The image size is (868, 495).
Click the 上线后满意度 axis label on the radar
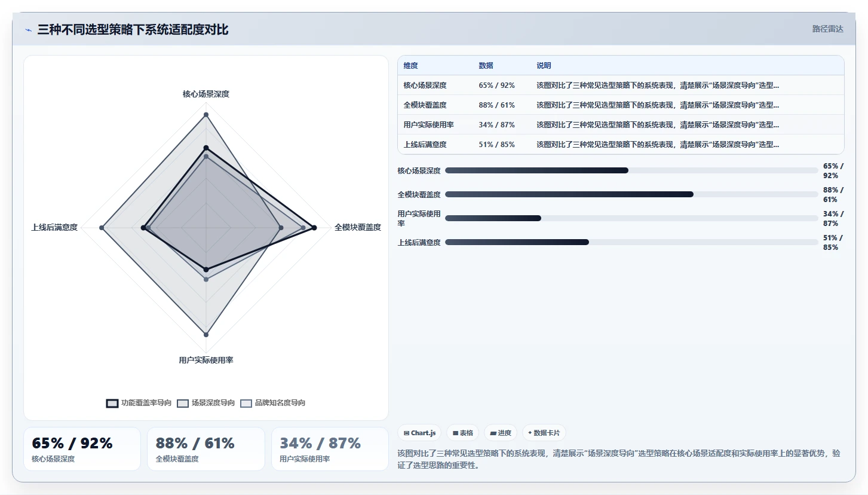coord(54,227)
